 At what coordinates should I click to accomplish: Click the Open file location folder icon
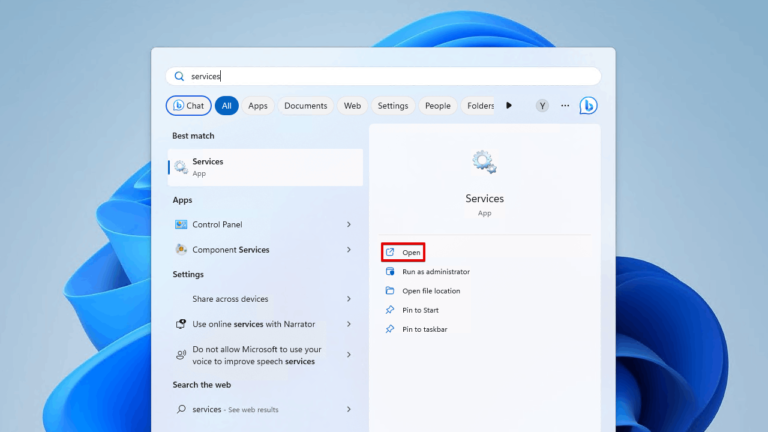[x=390, y=290]
